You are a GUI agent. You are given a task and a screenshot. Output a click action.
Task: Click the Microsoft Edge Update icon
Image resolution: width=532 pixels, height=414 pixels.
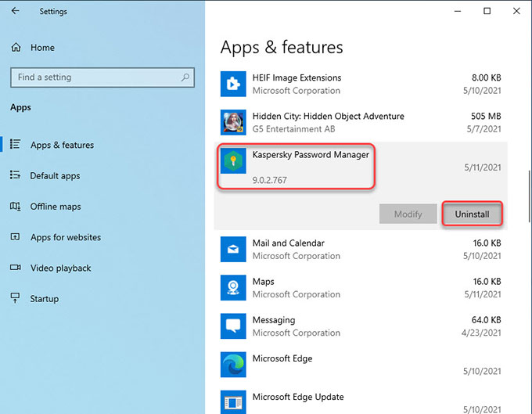click(233, 402)
